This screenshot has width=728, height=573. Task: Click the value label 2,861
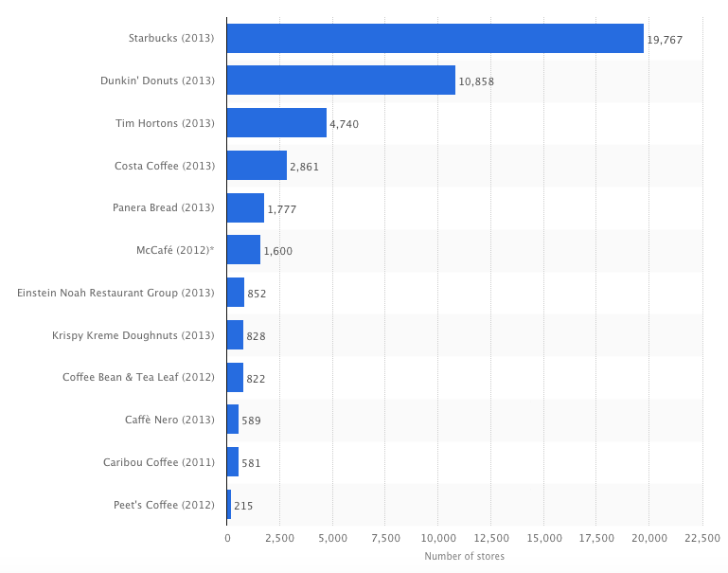[305, 167]
